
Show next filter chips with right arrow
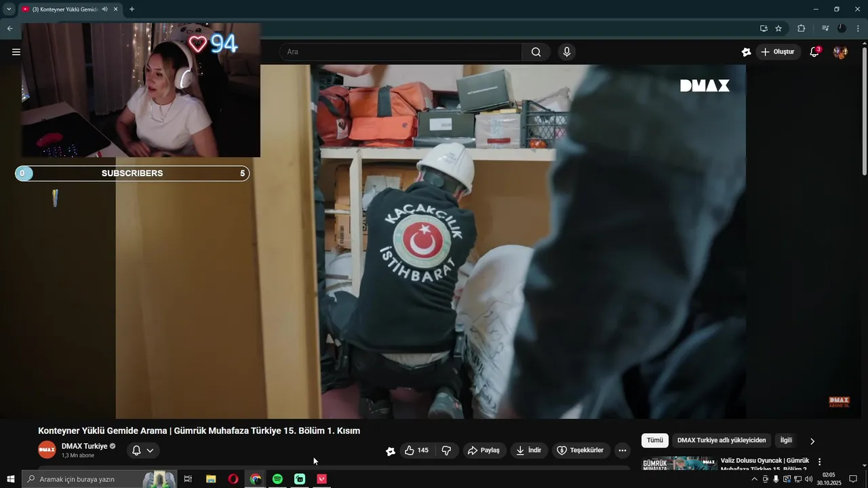point(812,441)
